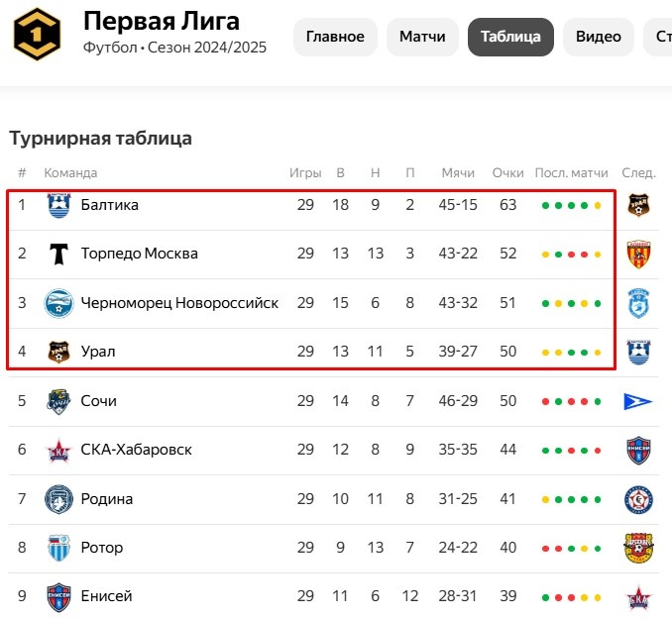Viewport: 672px width, 619px height.
Task: Click the СКА-Хабаровск team crest
Action: pos(58,450)
